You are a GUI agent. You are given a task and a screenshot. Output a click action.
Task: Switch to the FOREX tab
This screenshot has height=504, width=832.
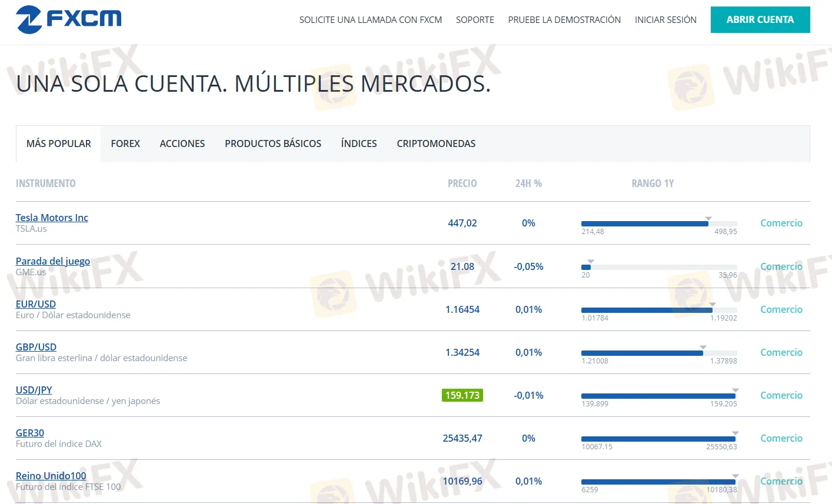click(125, 143)
